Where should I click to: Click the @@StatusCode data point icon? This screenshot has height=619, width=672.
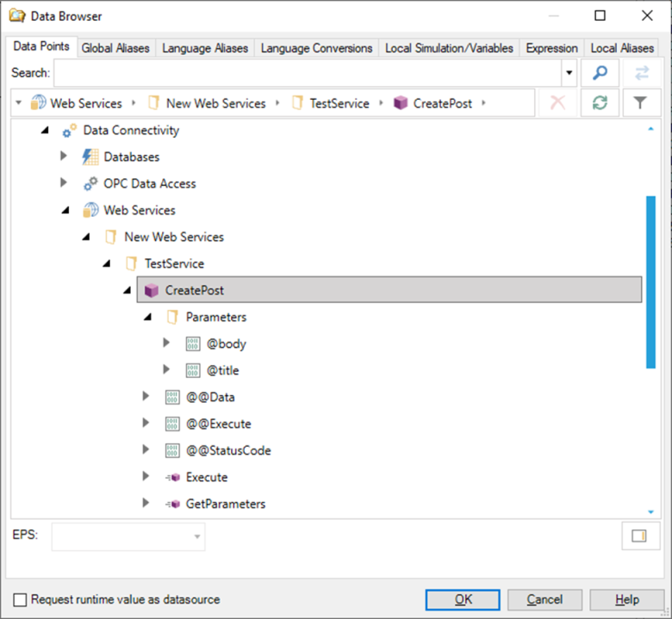172,450
